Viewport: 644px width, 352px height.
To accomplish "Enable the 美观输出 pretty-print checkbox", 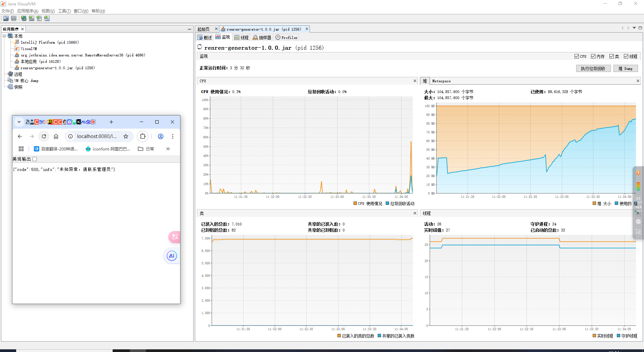I will (x=35, y=159).
